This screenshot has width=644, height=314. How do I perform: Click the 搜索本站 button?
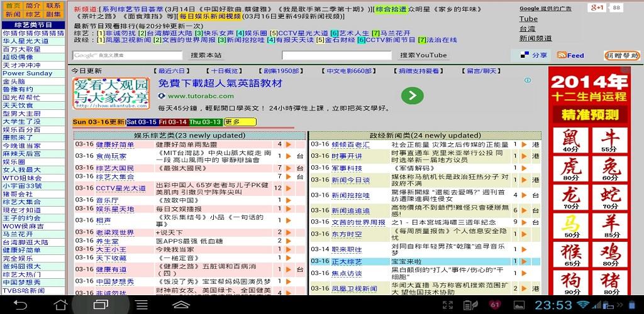point(206,55)
